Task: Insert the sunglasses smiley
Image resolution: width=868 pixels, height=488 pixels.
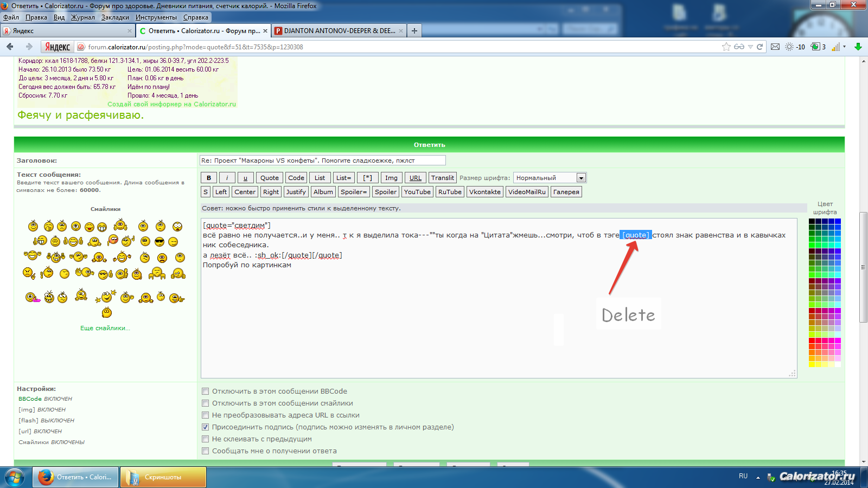Action: [x=159, y=242]
